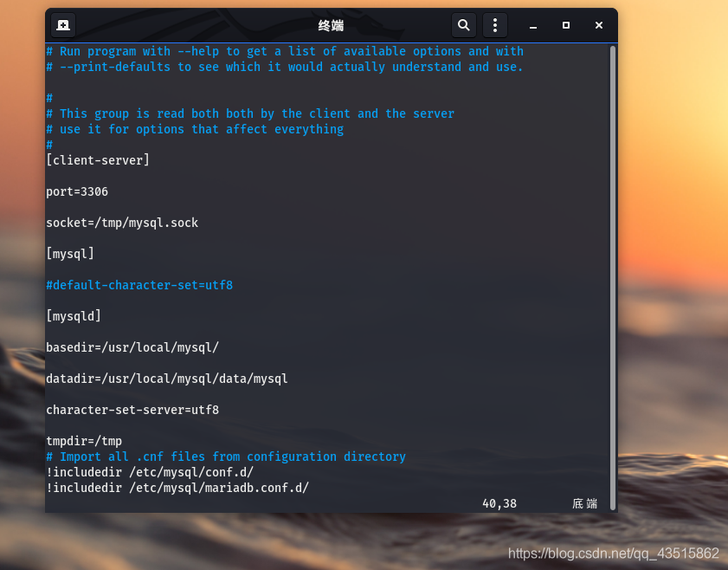Click the '# Import all .cnf files' comment
Viewport: 728px width, 570px height.
pos(226,457)
